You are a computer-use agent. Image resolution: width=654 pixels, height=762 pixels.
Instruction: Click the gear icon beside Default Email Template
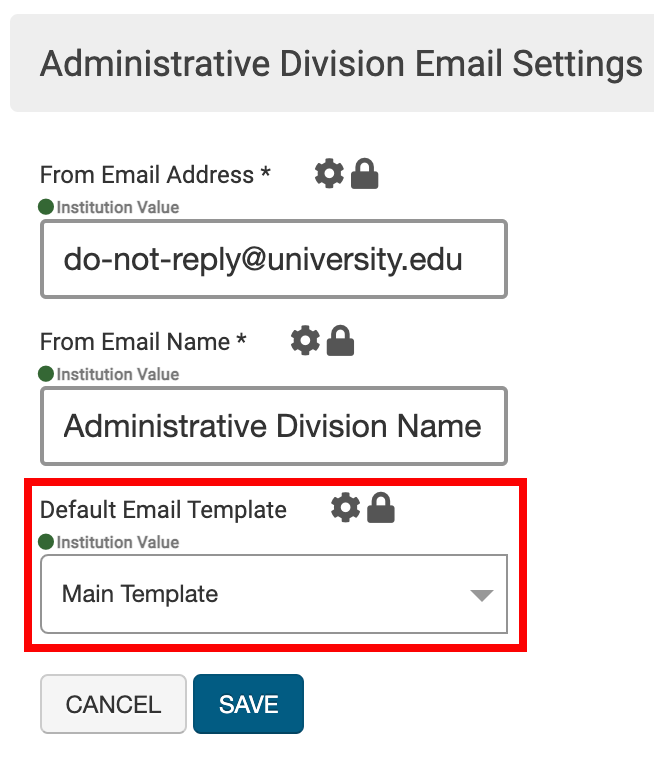[345, 509]
